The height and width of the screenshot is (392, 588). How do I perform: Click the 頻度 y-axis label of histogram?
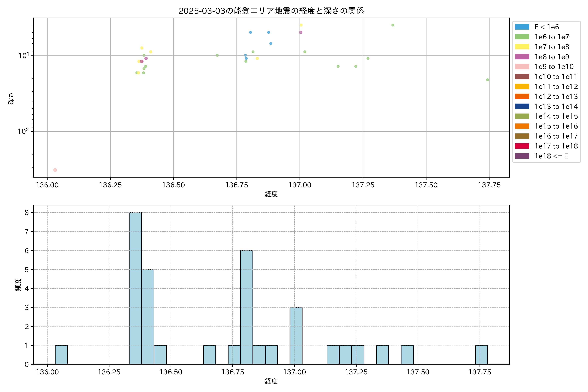[x=18, y=285]
